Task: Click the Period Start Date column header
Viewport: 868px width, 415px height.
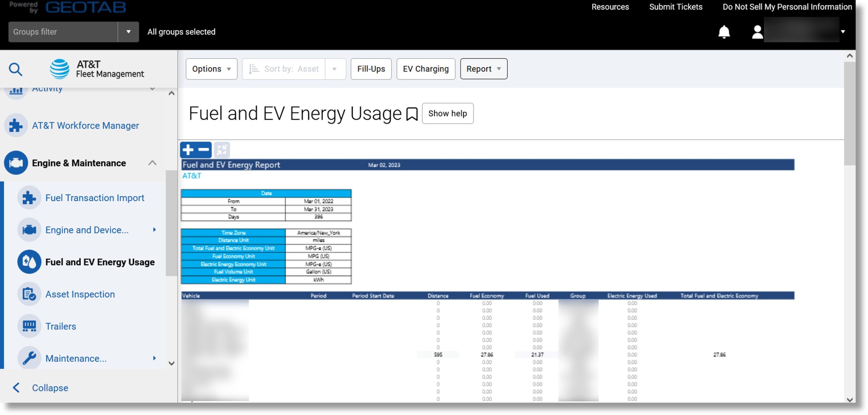Action: pos(373,296)
